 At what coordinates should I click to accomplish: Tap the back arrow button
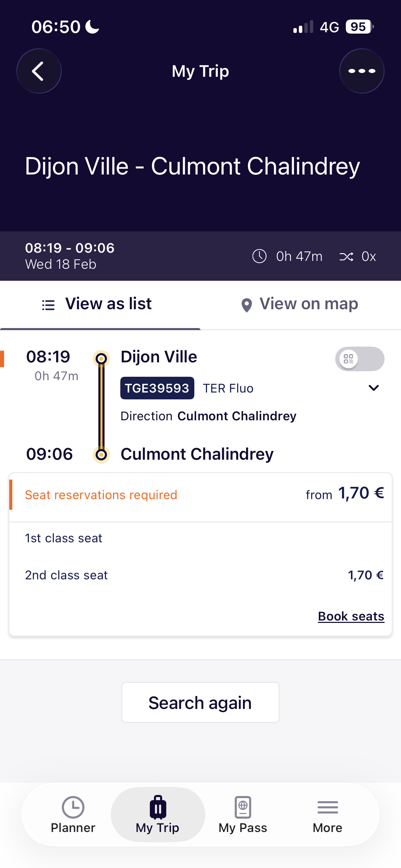point(39,71)
